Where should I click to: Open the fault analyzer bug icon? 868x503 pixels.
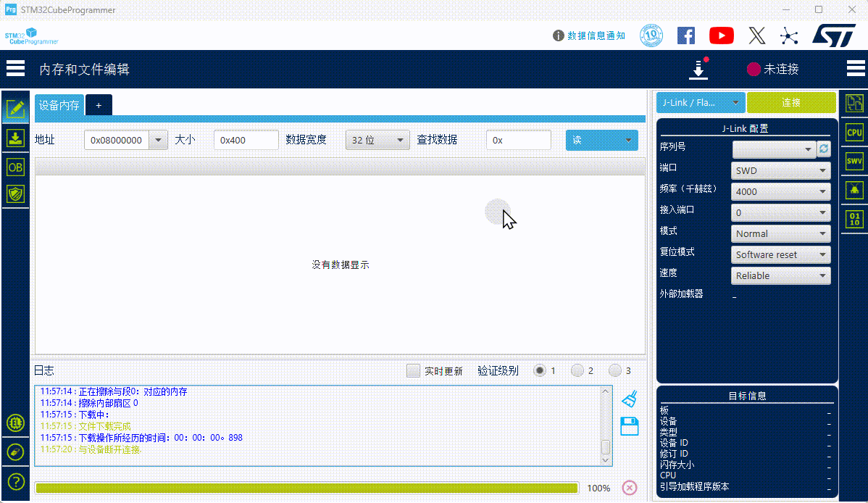(854, 190)
